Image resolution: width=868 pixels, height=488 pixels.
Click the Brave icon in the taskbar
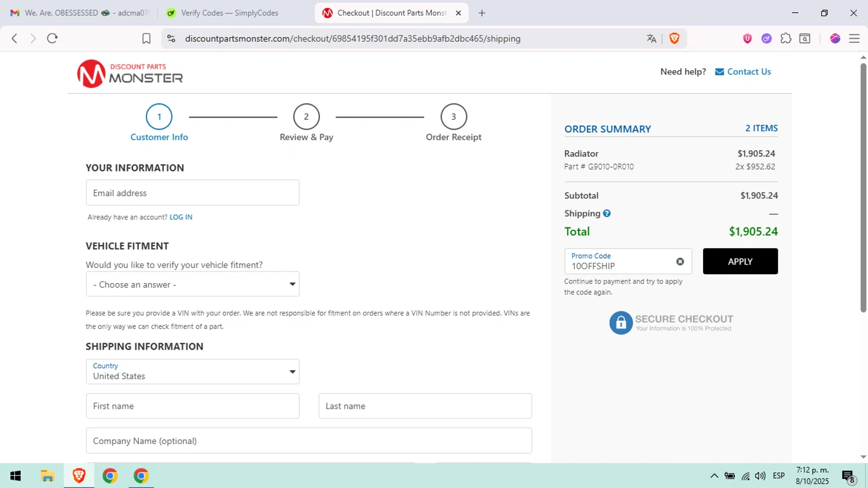(79, 476)
